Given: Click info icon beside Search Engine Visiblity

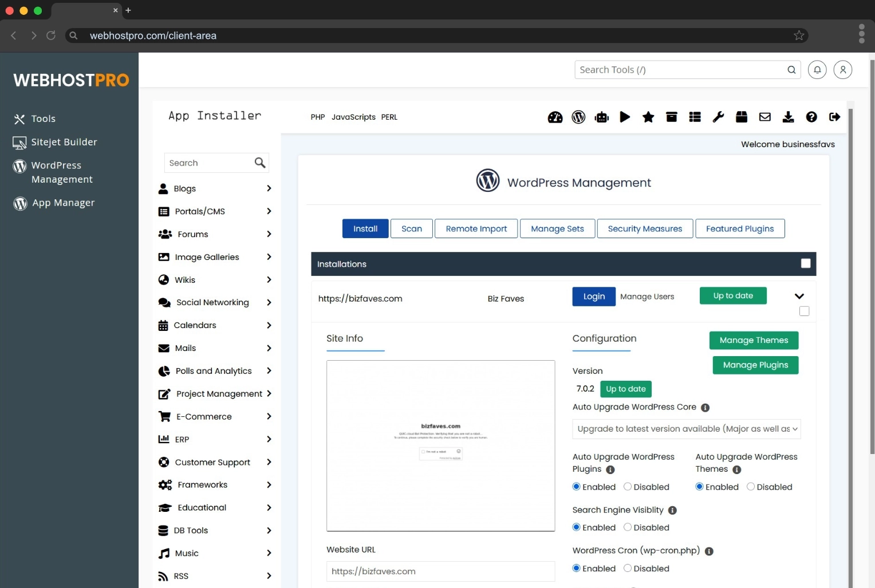Looking at the screenshot, I should (x=672, y=510).
